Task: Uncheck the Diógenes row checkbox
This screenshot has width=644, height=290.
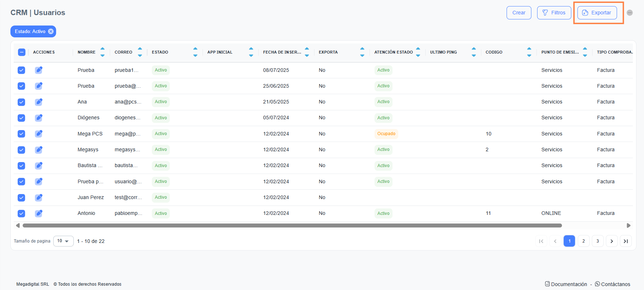Action: coord(22,118)
